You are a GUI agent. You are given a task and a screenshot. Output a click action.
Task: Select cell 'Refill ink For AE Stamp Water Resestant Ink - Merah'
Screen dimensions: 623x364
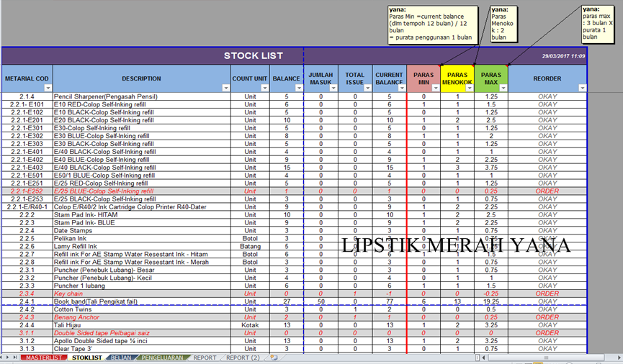point(141,262)
